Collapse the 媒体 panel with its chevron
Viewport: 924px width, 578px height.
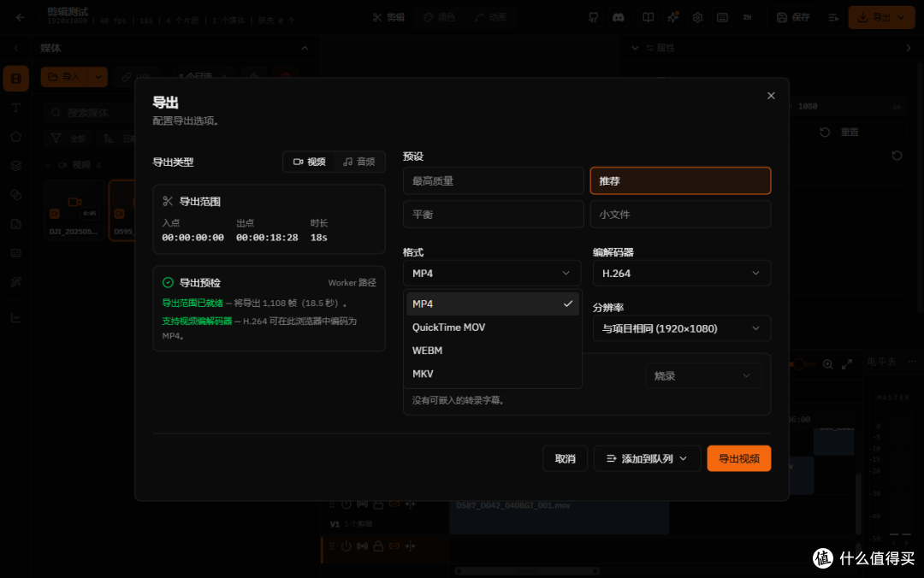pyautogui.click(x=305, y=49)
